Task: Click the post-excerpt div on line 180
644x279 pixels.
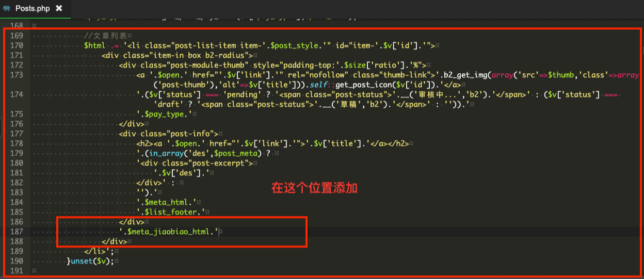Action: click(196, 163)
